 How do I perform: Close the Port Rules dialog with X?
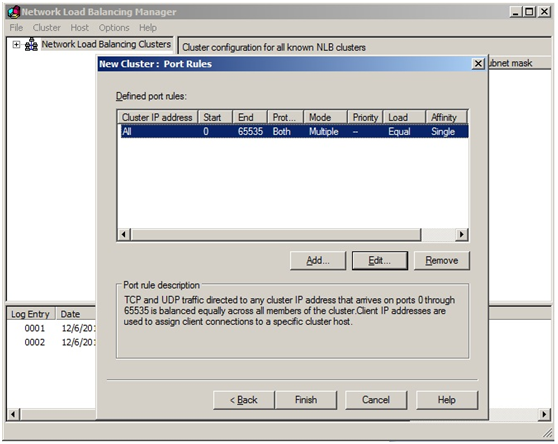tap(478, 64)
